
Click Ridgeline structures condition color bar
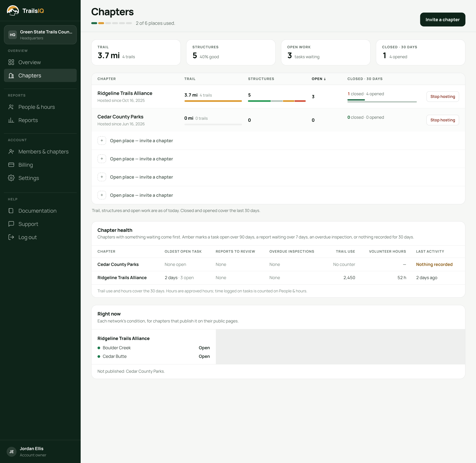pos(277,101)
